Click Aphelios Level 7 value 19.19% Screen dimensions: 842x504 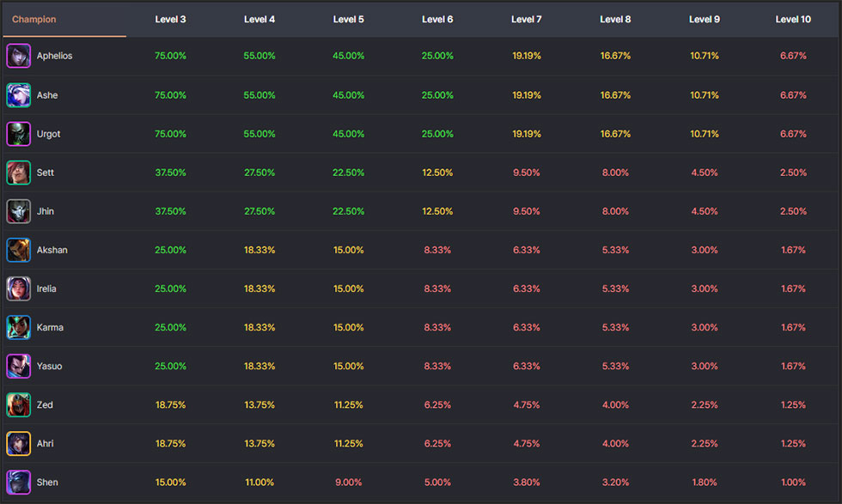tap(526, 56)
